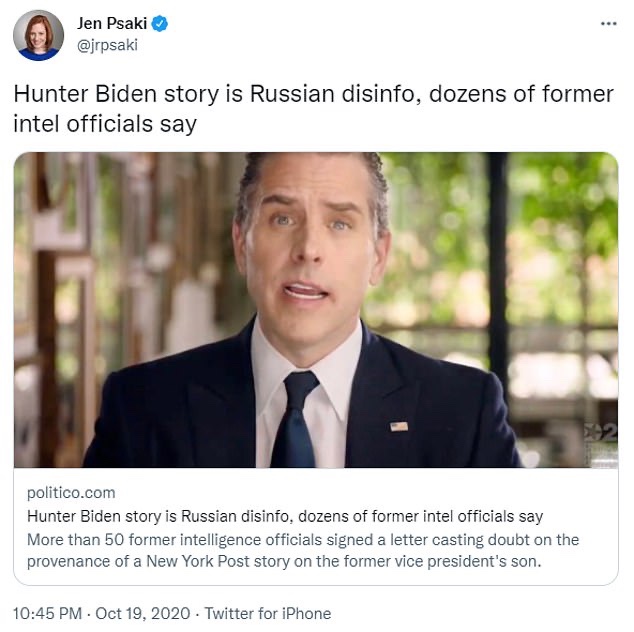Open the 'Twitter for iPhone' source link

point(269,613)
